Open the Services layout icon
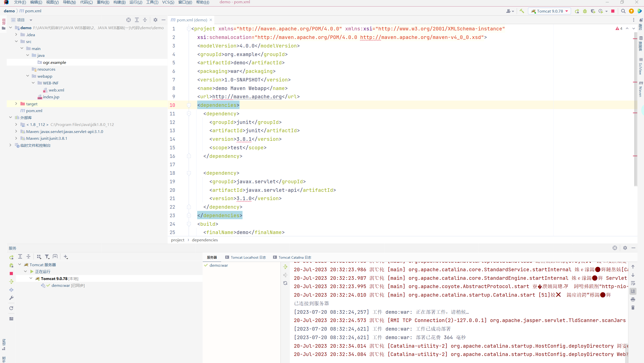Viewport: 644px width, 363px height. click(x=11, y=319)
